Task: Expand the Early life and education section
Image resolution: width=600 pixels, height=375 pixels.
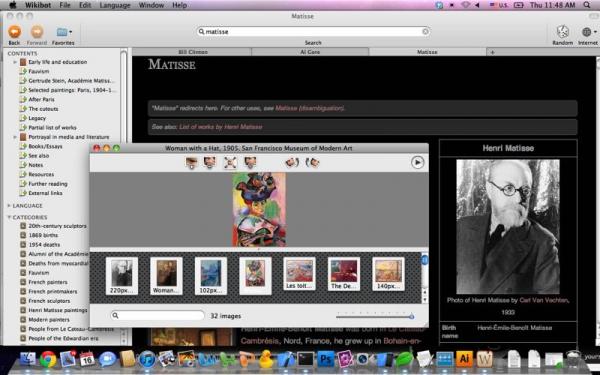Action: [x=15, y=62]
